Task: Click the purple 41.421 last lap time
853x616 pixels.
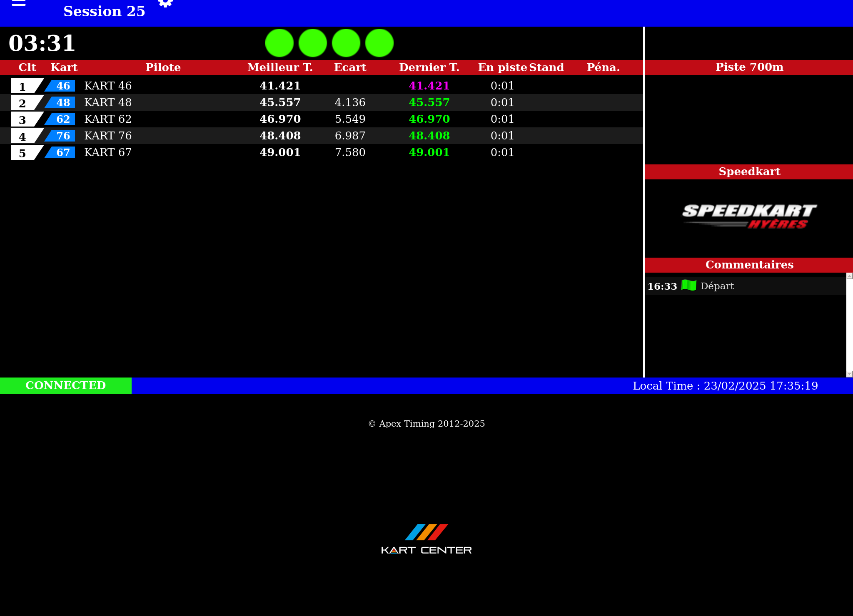Action: (x=429, y=86)
